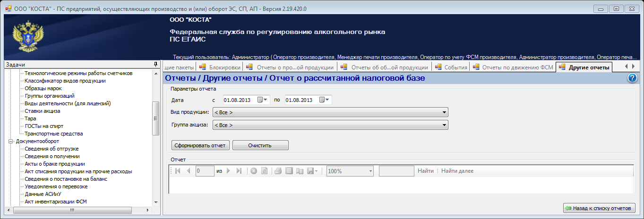Open Транспортные средства tree item
Screen dimensions: 644x219
pos(54,134)
